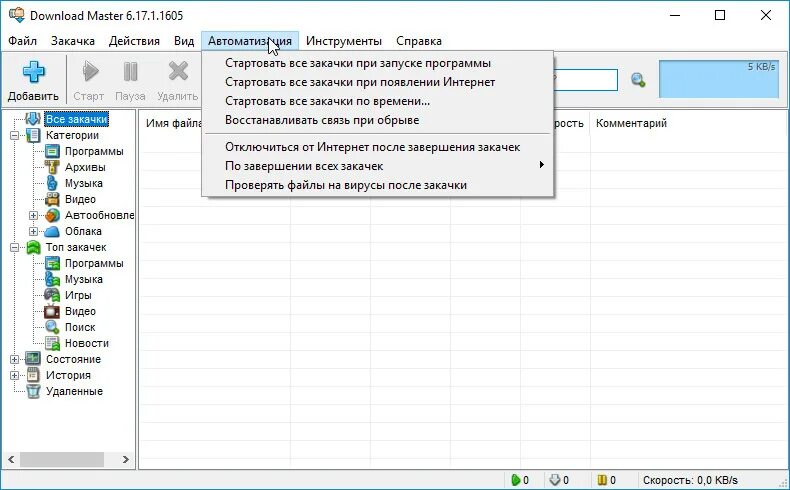Screen dimensions: 790x490
Task: Click the Музыка icon under Топ закачек
Action: [52, 279]
